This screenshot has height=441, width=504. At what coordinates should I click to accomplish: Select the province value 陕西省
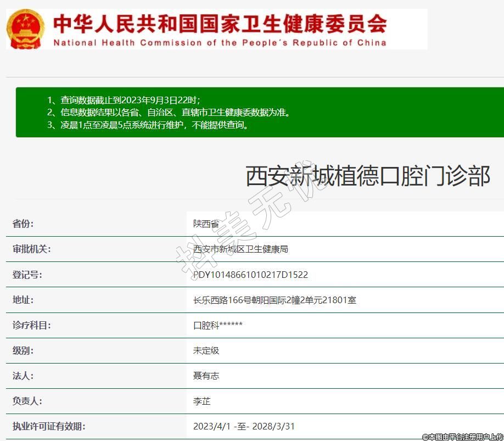tap(206, 224)
